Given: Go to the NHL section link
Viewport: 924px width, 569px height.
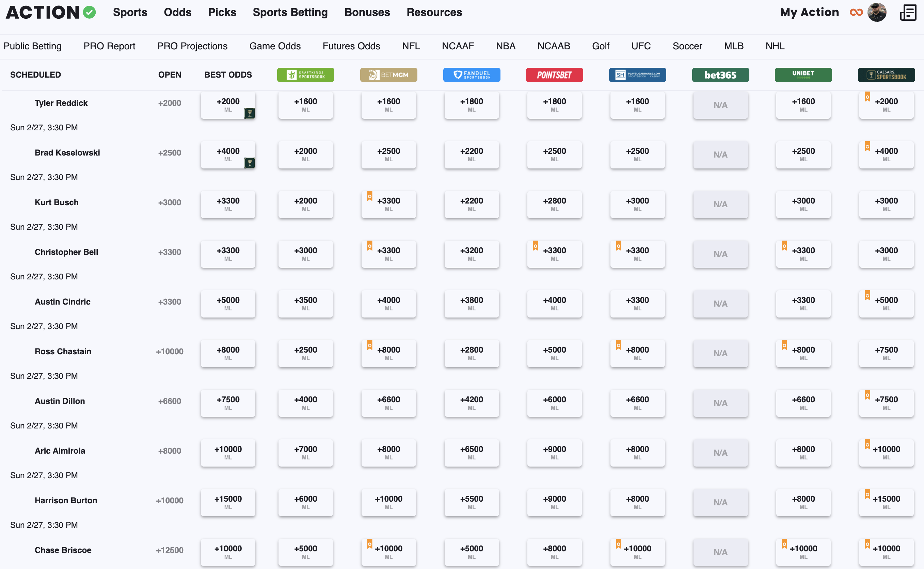Looking at the screenshot, I should pyautogui.click(x=775, y=46).
